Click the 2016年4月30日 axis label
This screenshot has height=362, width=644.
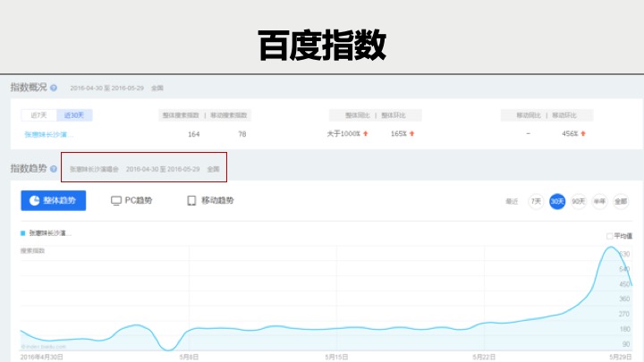[41, 357]
